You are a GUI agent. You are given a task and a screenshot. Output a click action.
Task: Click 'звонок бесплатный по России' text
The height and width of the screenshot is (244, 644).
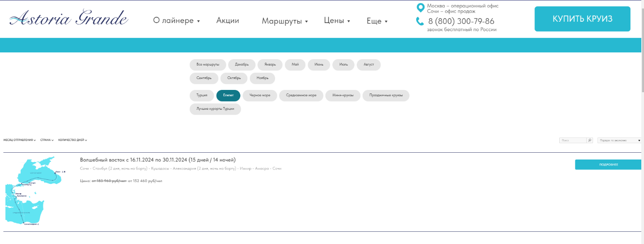[x=462, y=29]
